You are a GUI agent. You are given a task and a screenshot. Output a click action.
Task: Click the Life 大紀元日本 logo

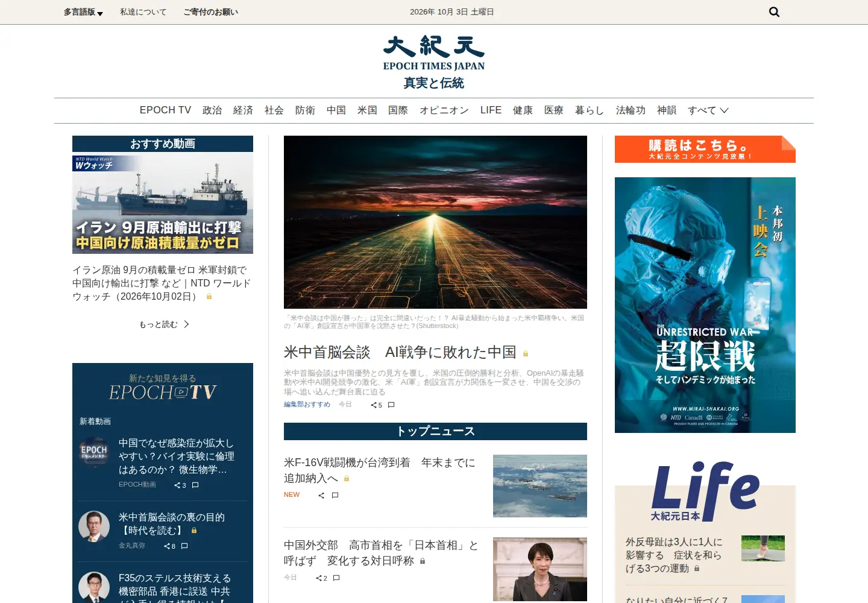[705, 491]
